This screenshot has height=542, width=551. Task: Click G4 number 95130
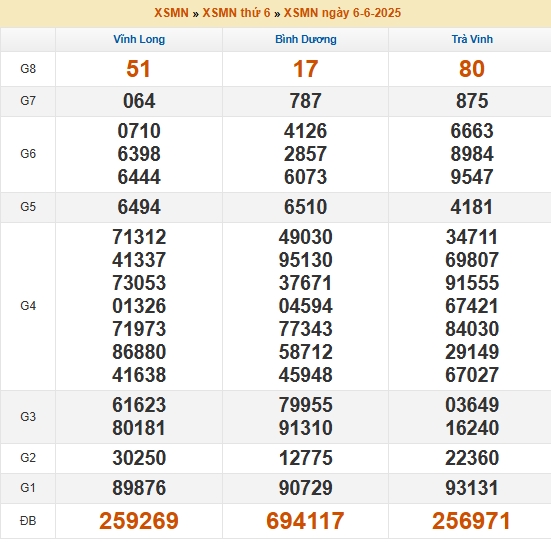tap(306, 260)
